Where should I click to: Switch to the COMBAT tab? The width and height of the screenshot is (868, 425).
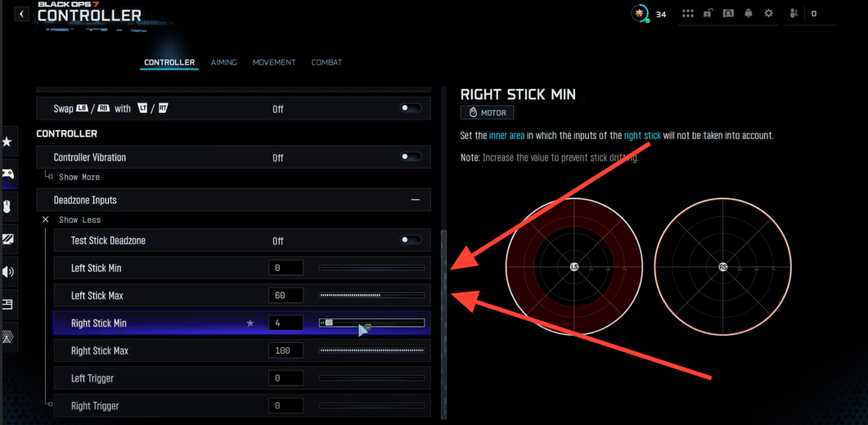(x=326, y=62)
